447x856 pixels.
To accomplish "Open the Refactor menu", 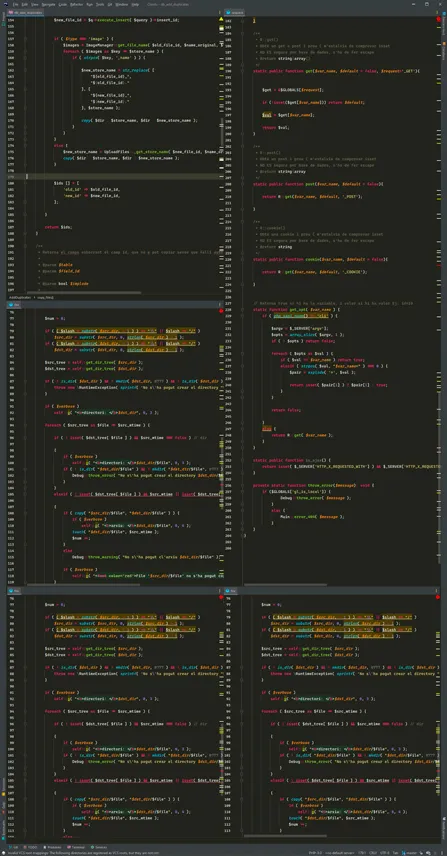I will (76, 4).
